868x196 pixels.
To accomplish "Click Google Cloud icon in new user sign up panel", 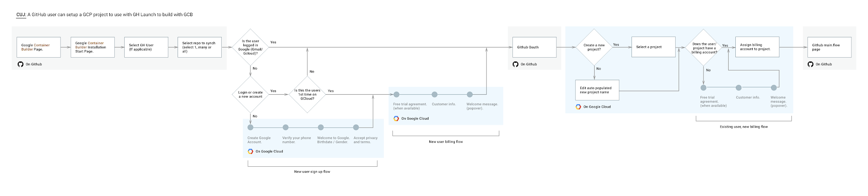I will [x=250, y=151].
